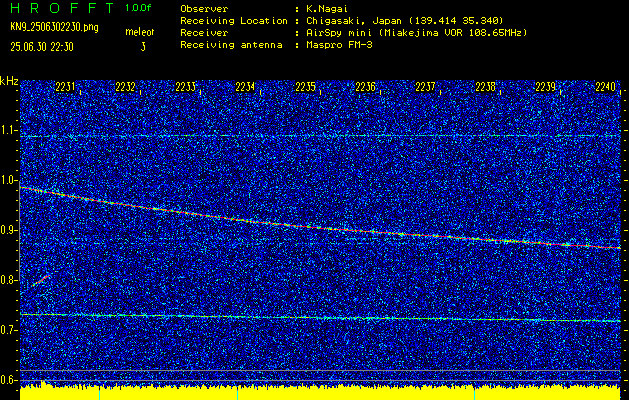This screenshot has width=629, height=400.
Task: Select the file name KN9_2506302230.png
Action: click(54, 27)
